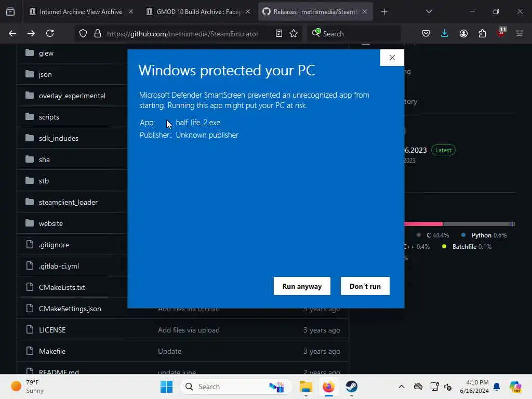Open the json folder

[x=45, y=75]
